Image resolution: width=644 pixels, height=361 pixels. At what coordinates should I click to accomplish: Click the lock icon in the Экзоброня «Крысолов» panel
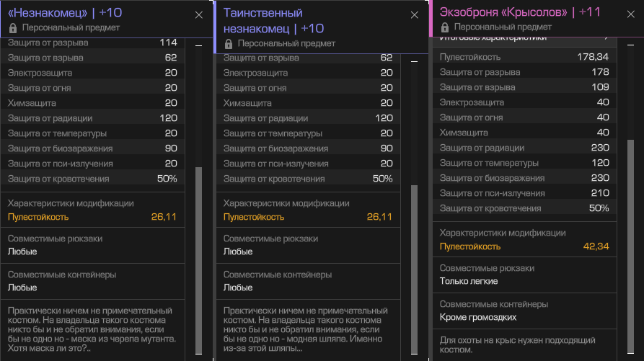point(445,27)
